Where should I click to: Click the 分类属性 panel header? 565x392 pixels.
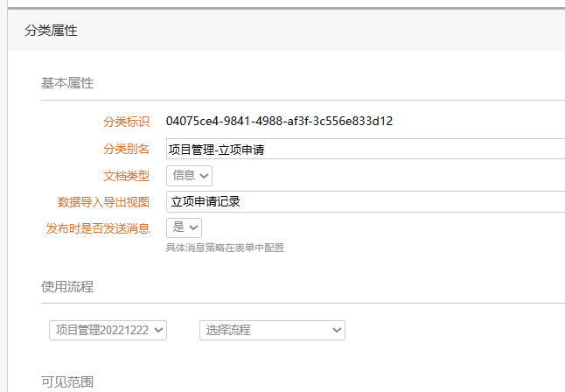tap(52, 31)
